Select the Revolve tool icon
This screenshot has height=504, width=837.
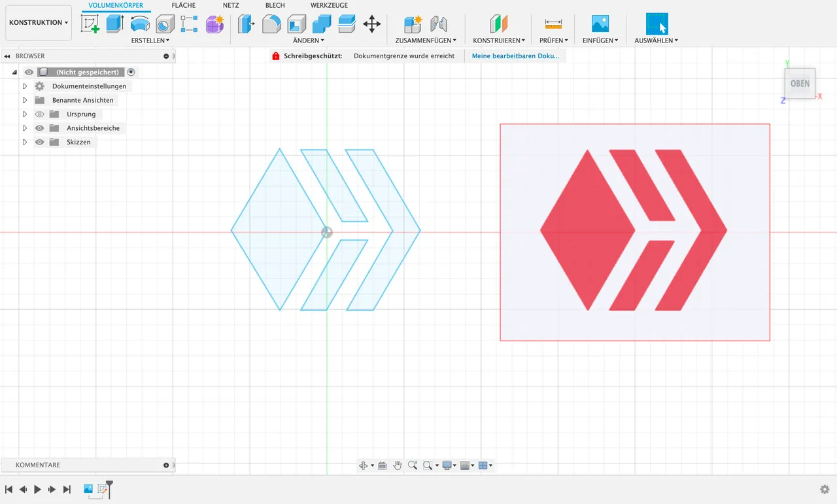pyautogui.click(x=140, y=24)
